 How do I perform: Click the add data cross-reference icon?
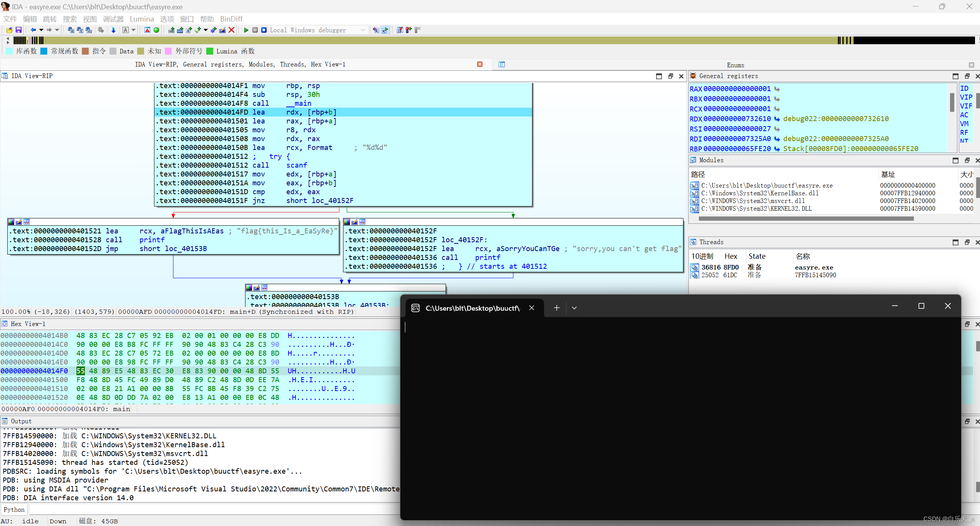180,30
